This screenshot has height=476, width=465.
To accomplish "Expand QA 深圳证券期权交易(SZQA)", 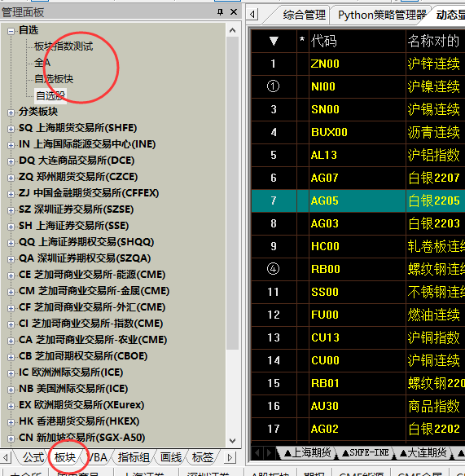I will pos(11,259).
